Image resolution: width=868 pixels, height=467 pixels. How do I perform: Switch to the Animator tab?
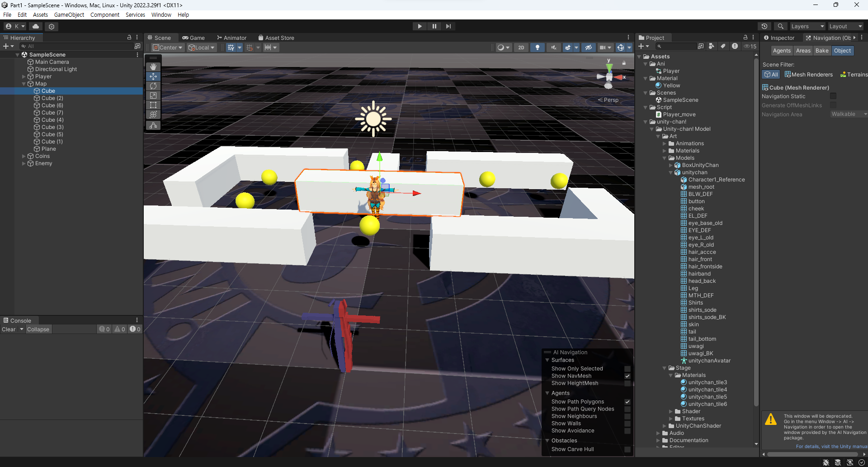[231, 38]
